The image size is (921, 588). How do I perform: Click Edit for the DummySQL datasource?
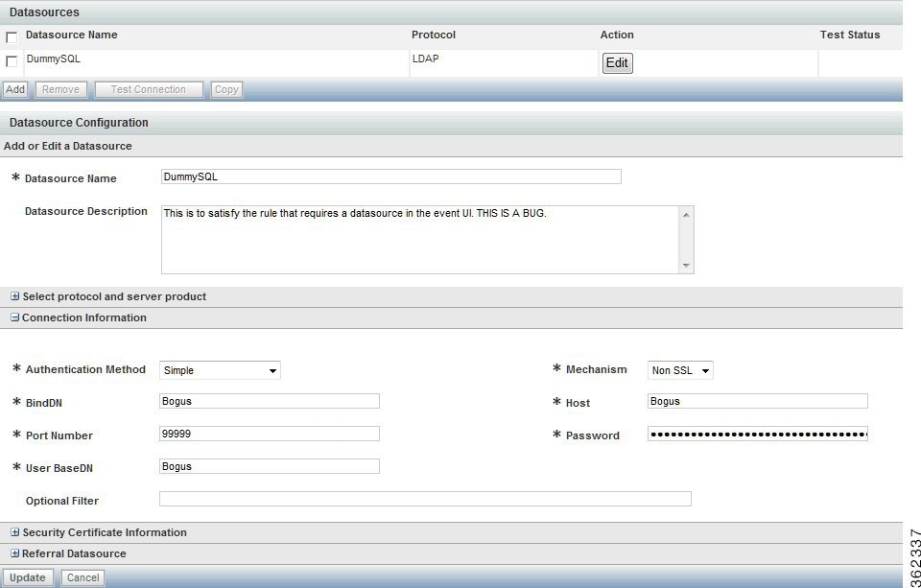pos(617,62)
